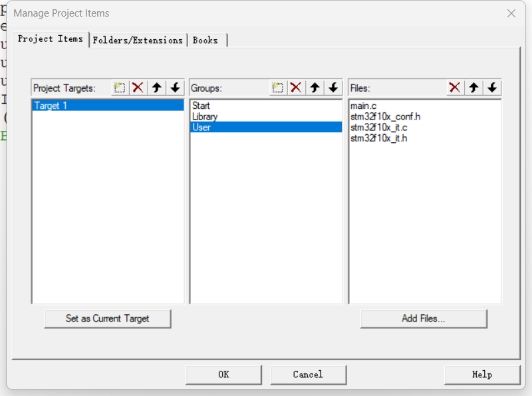Move file up in list

pos(473,88)
